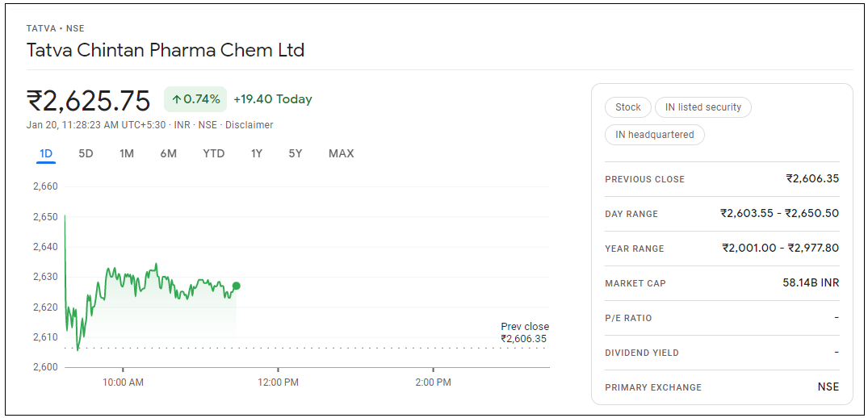Click the 10:00 AM axis label
Viewport: 868px width, 418px height.
pyautogui.click(x=123, y=382)
